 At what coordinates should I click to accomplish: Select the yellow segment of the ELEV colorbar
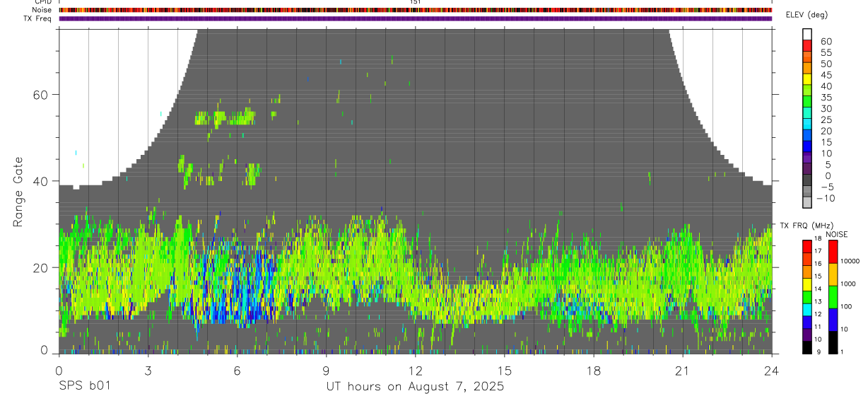pos(808,79)
